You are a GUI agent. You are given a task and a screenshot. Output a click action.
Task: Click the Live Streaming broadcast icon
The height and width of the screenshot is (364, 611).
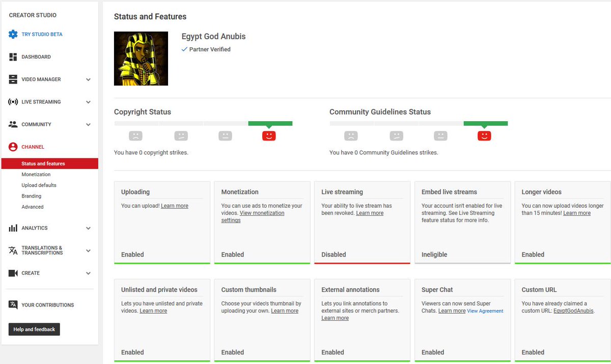click(13, 102)
